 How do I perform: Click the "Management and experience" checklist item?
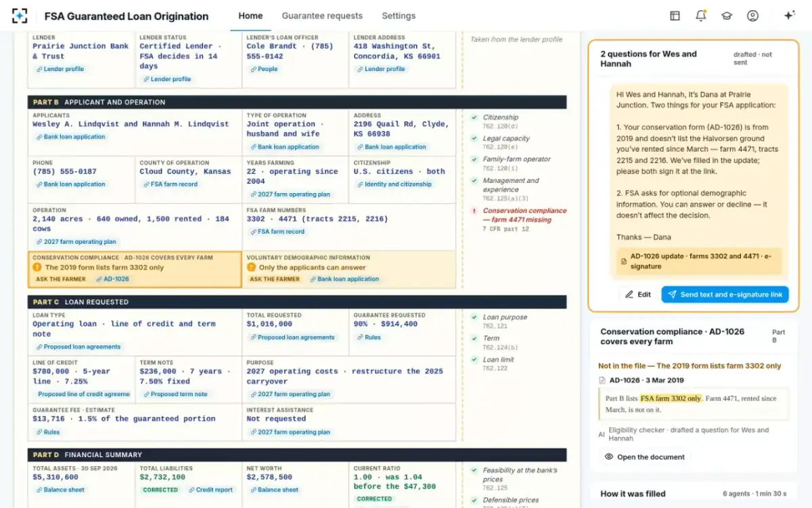coord(511,185)
